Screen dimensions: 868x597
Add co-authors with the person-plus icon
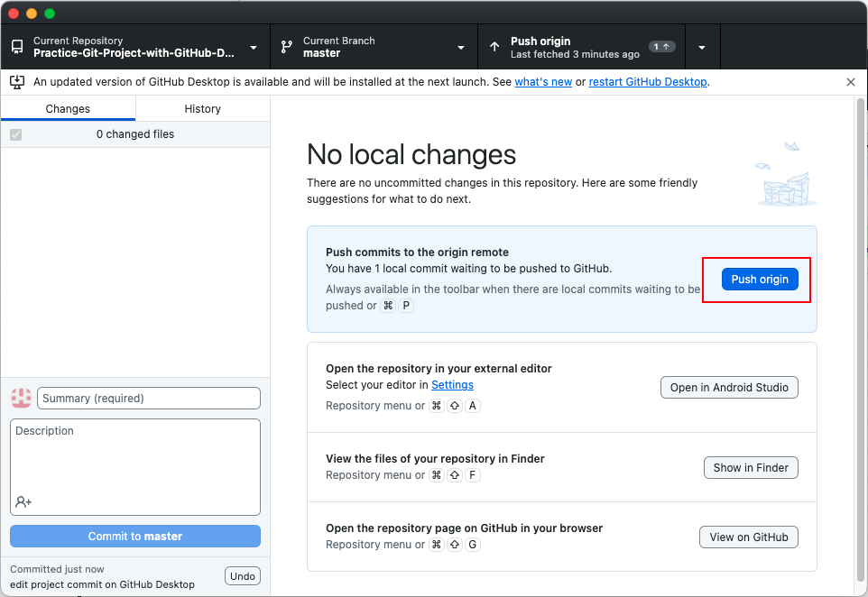tap(23, 501)
